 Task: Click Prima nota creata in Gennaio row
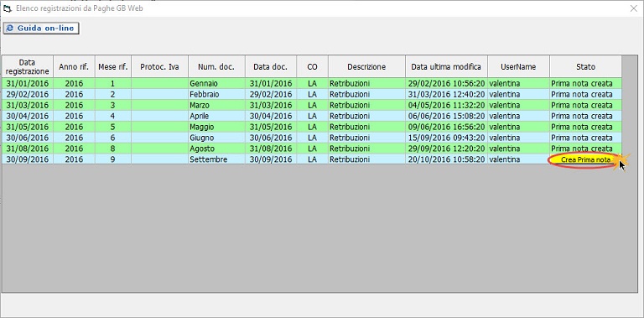pyautogui.click(x=585, y=83)
